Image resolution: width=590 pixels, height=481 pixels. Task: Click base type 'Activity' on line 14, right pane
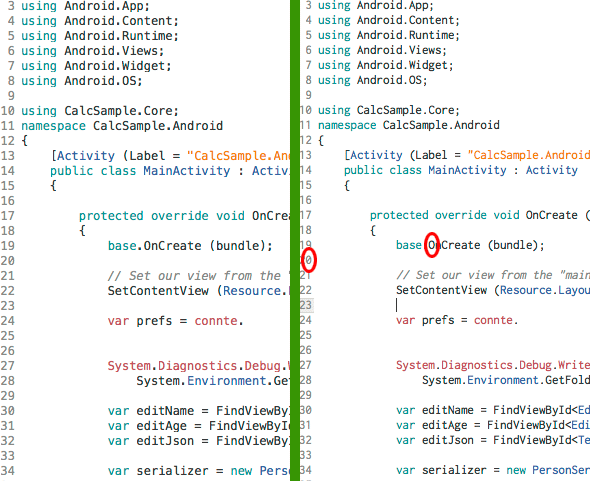point(551,170)
